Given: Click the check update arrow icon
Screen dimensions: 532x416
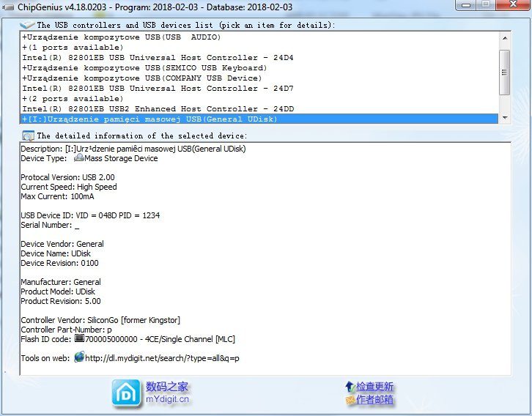Looking at the screenshot, I should 350,386.
